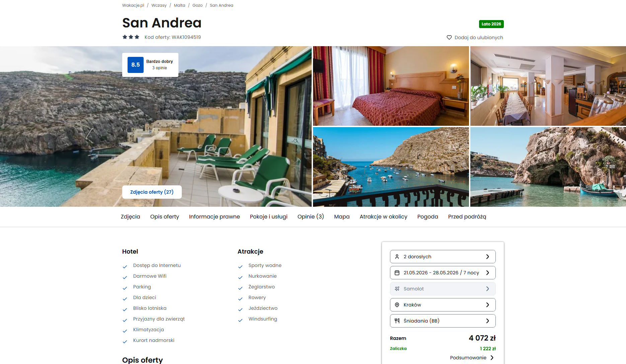Image resolution: width=626 pixels, height=364 pixels.
Task: Open the red bedroom photo thumbnail
Action: tap(391, 86)
